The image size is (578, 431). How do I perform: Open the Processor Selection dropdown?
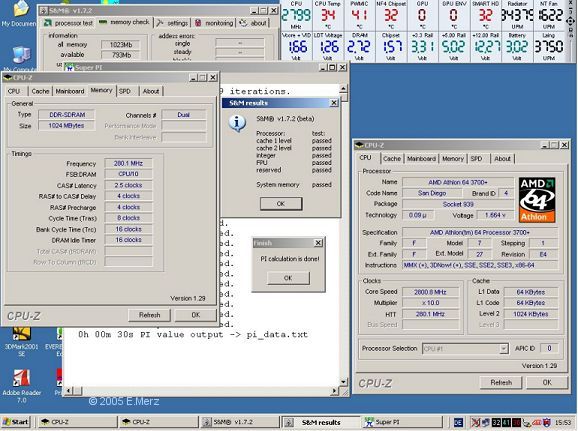coord(465,348)
